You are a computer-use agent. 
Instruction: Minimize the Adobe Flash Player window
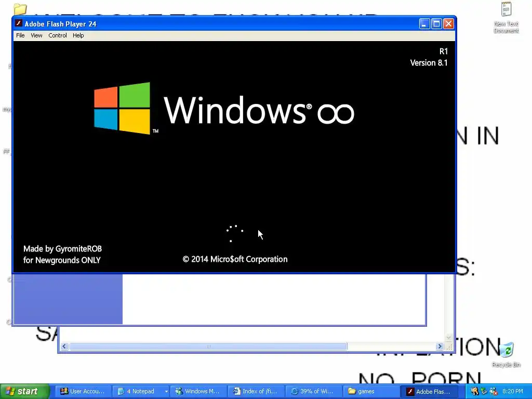pos(424,24)
